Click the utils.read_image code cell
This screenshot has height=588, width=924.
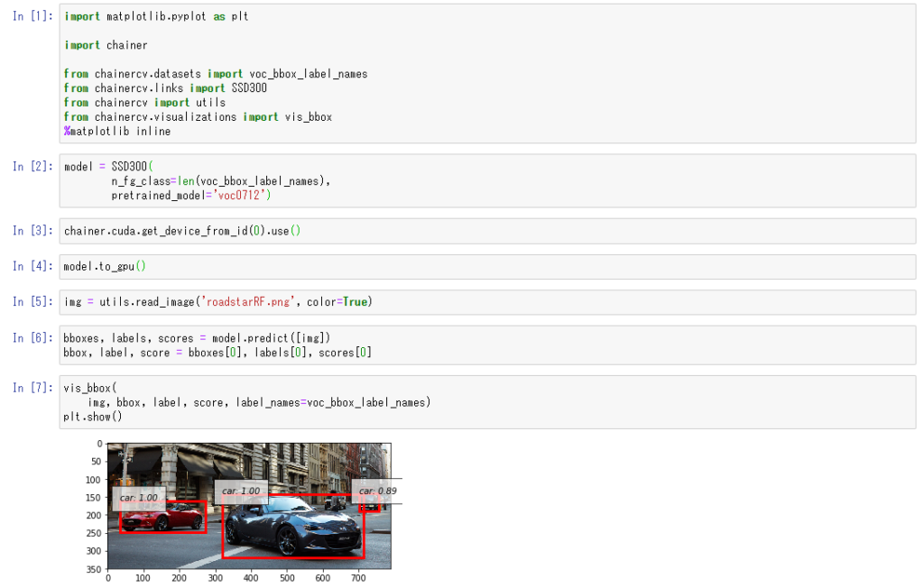(x=487, y=302)
